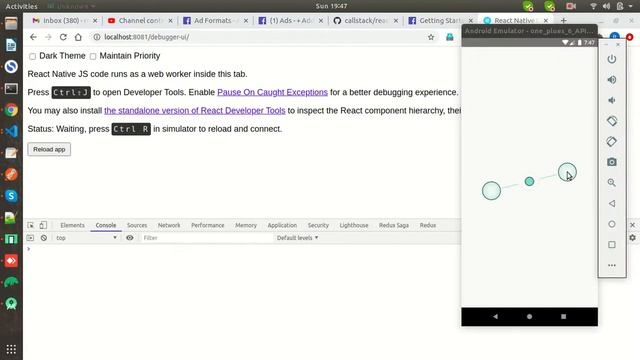Enable Dark Theme checkbox
The width and height of the screenshot is (640, 360).
32,56
